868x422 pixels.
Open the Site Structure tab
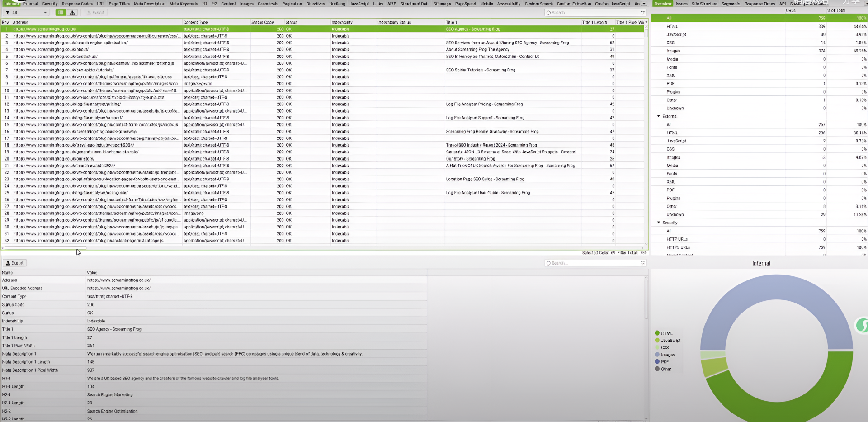[704, 4]
